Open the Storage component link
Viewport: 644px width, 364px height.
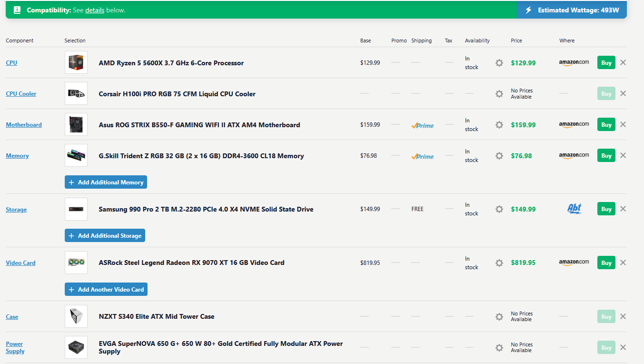[x=16, y=210]
